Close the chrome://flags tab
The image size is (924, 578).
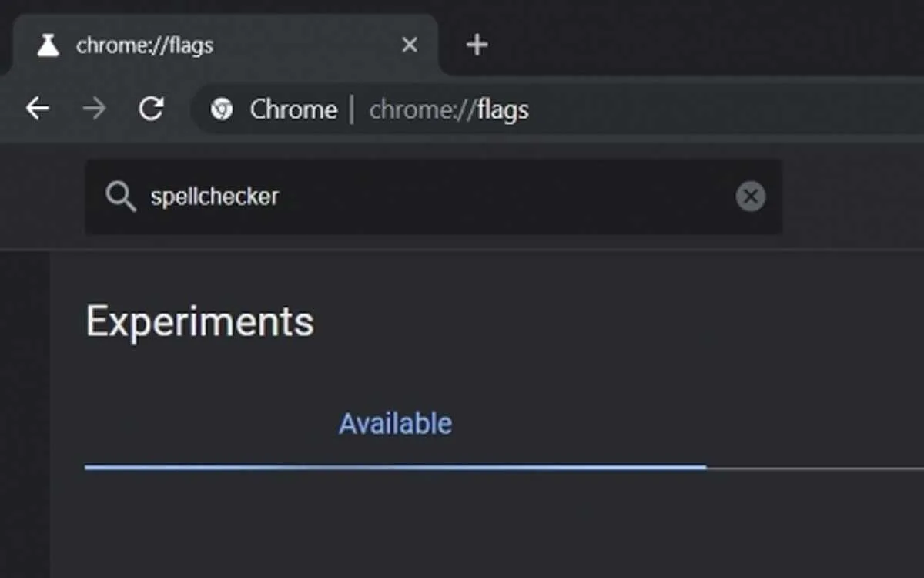pyautogui.click(x=410, y=45)
